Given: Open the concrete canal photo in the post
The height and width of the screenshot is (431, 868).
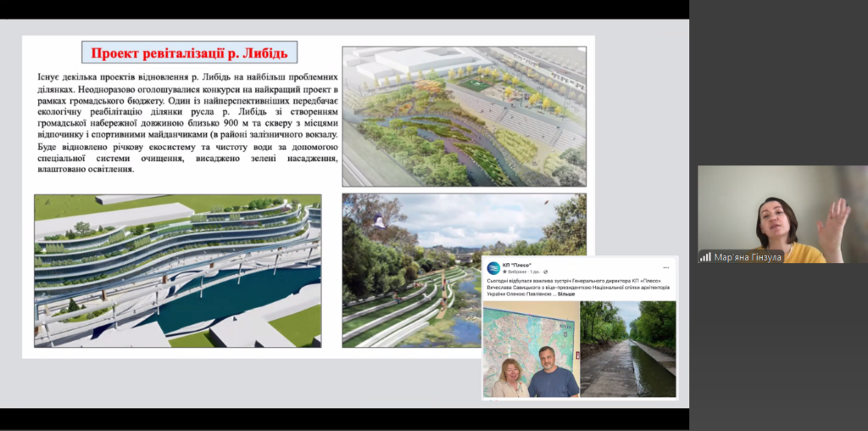Looking at the screenshot, I should tap(629, 349).
